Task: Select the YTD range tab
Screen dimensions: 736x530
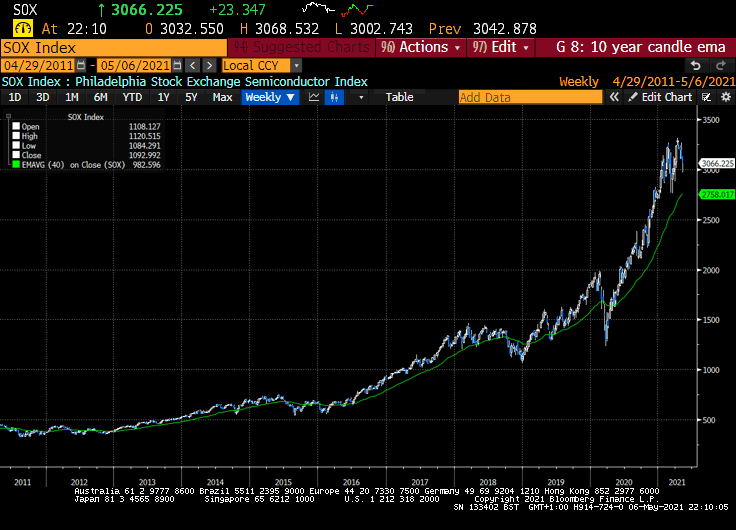Action: (132, 97)
